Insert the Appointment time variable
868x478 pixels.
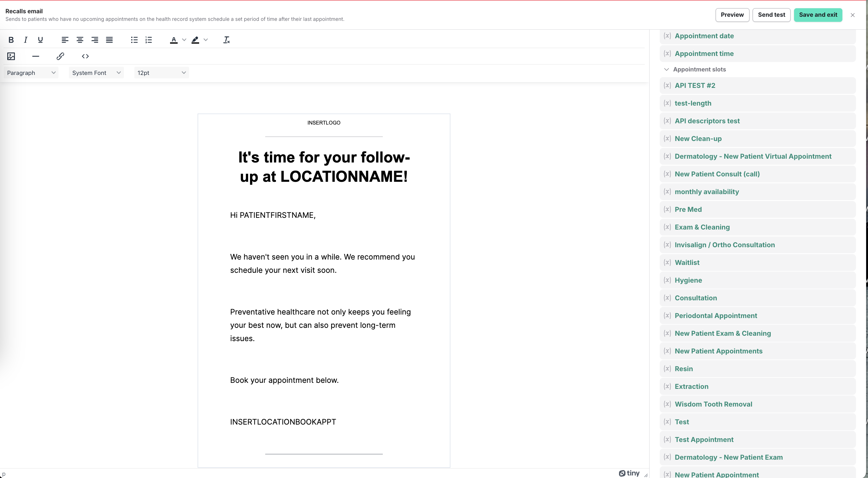[757, 54]
